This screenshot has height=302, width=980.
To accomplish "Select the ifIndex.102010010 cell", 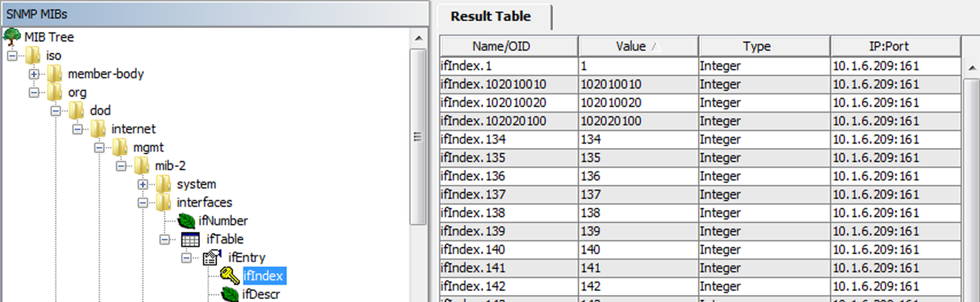I will click(508, 84).
